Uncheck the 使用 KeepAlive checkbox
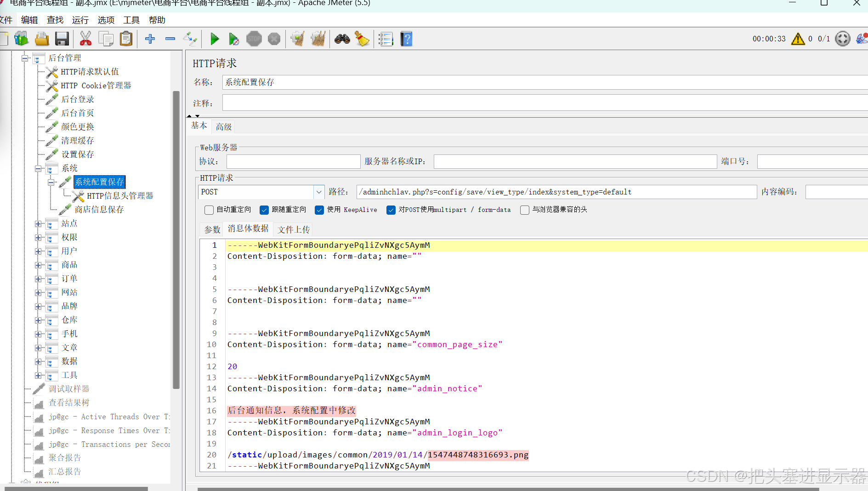This screenshot has width=868, height=491. tap(319, 210)
